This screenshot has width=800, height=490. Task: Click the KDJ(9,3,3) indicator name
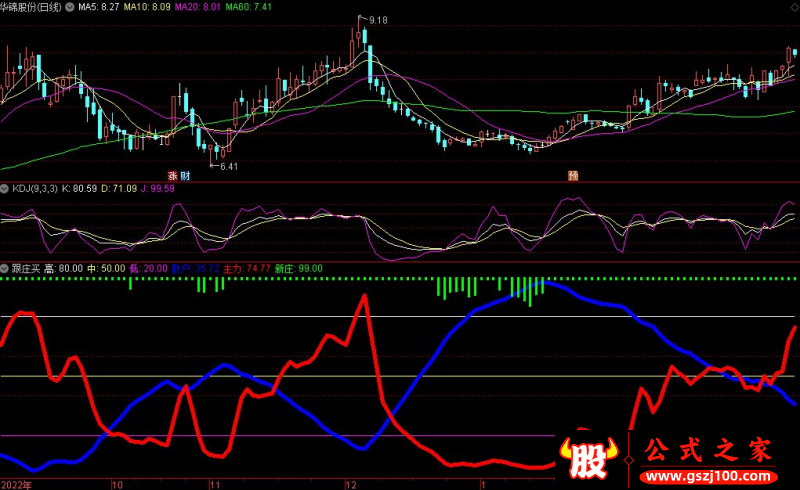35,189
